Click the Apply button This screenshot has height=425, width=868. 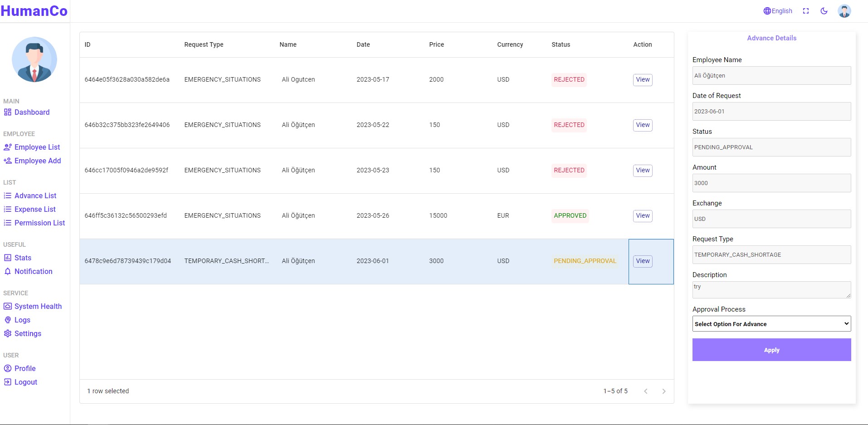pos(771,350)
